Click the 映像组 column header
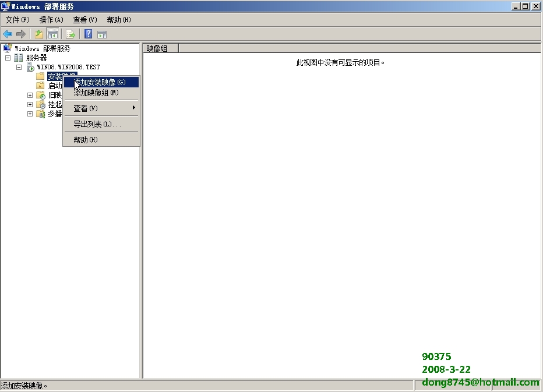 point(161,48)
